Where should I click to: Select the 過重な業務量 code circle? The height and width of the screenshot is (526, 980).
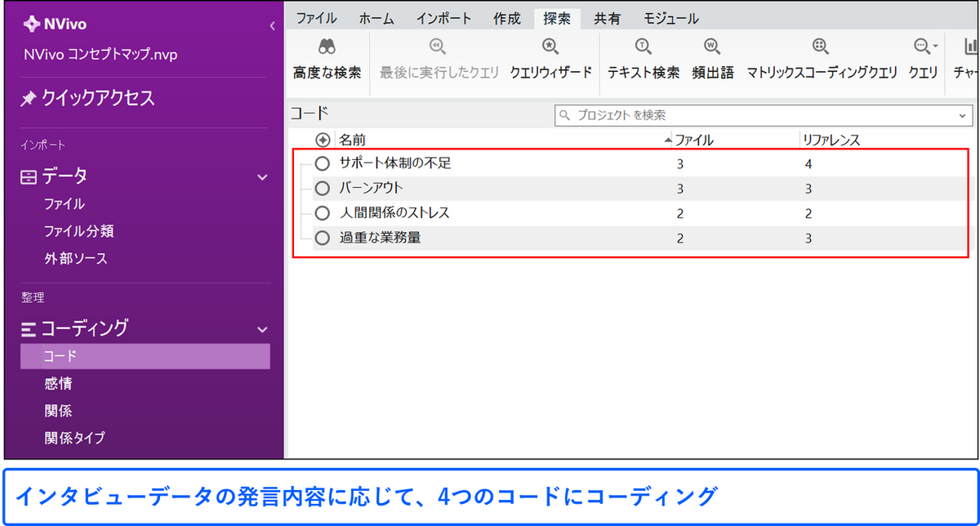click(322, 238)
